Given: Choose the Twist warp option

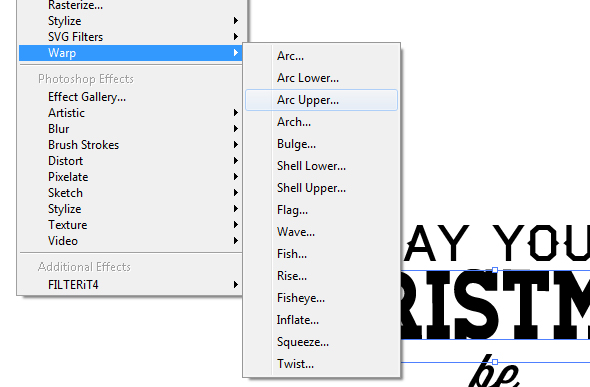Looking at the screenshot, I should [x=321, y=364].
